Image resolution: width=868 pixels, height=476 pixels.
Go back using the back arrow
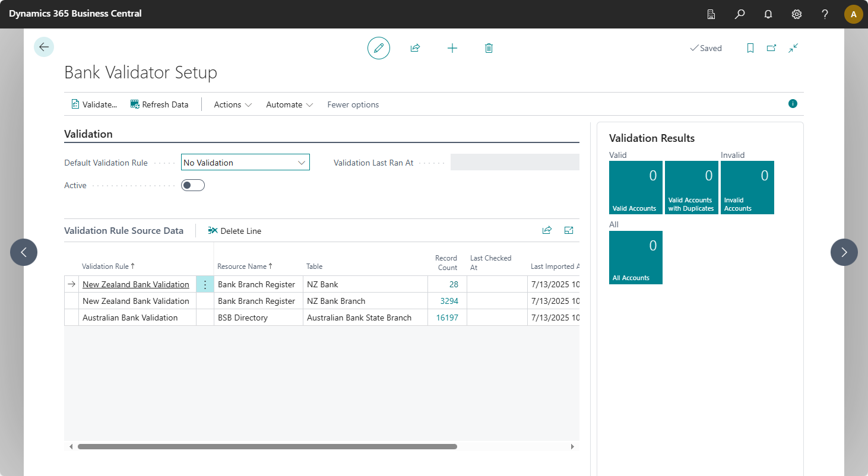(44, 47)
